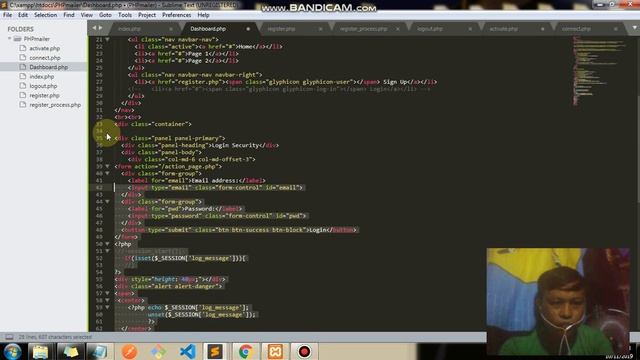Close the index.php tab

[171, 29]
